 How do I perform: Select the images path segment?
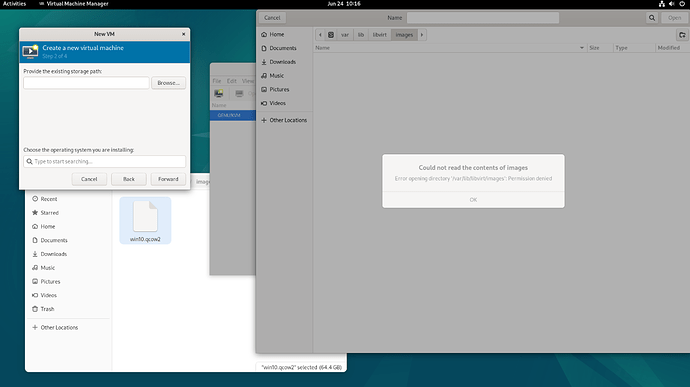tap(404, 35)
